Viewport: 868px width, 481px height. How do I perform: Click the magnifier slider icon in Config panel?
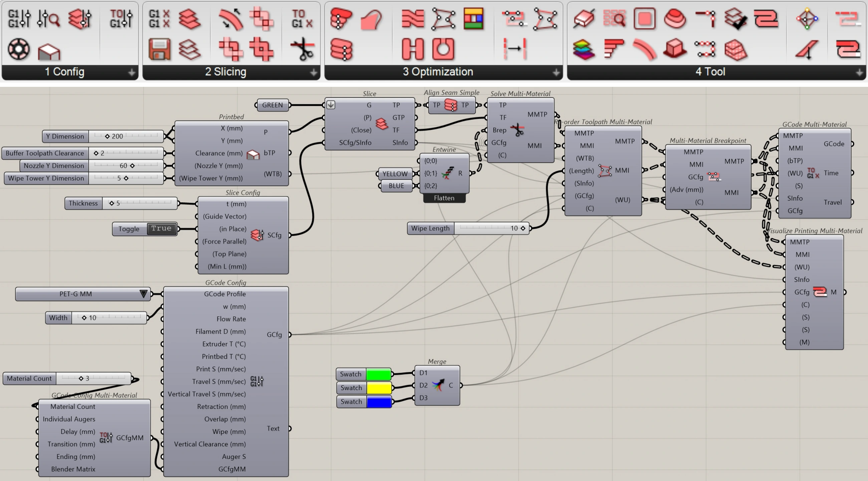coord(49,19)
